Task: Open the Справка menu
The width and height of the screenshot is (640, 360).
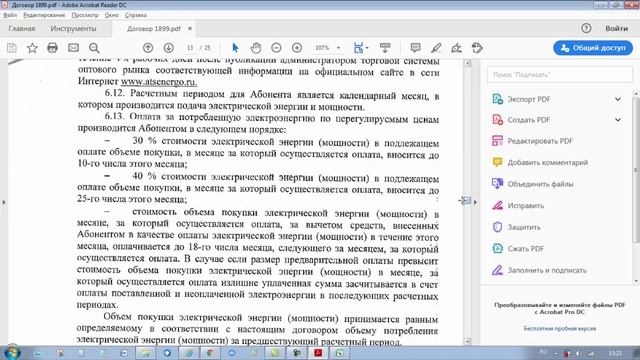Action: click(x=136, y=15)
